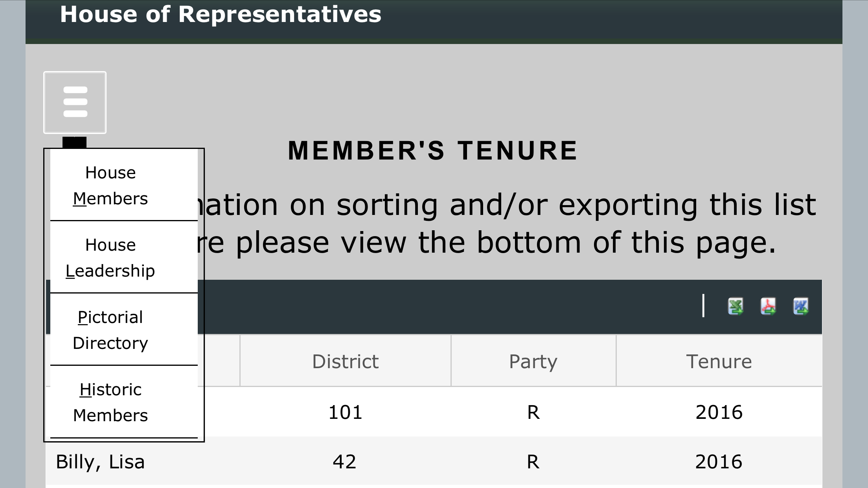Open Historic Members menu entry
The width and height of the screenshot is (868, 488).
click(x=110, y=402)
